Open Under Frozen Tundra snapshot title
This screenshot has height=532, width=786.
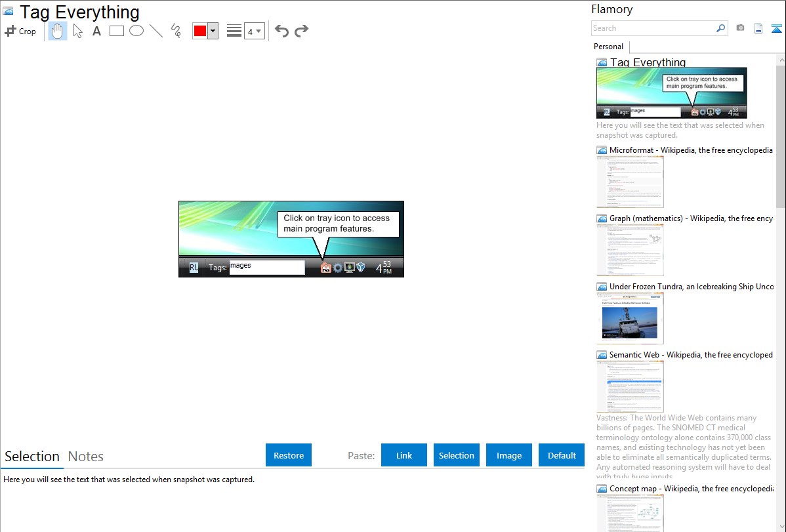click(x=692, y=286)
